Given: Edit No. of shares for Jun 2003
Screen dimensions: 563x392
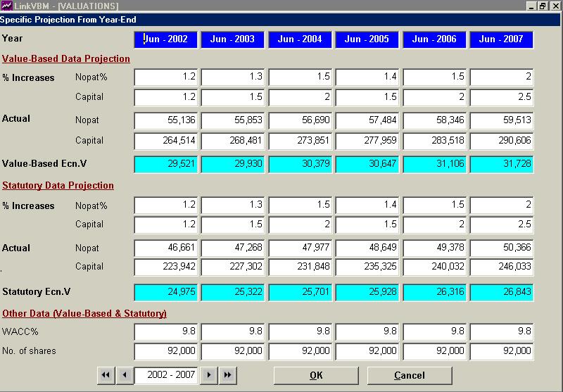Looking at the screenshot, I should 233,351.
